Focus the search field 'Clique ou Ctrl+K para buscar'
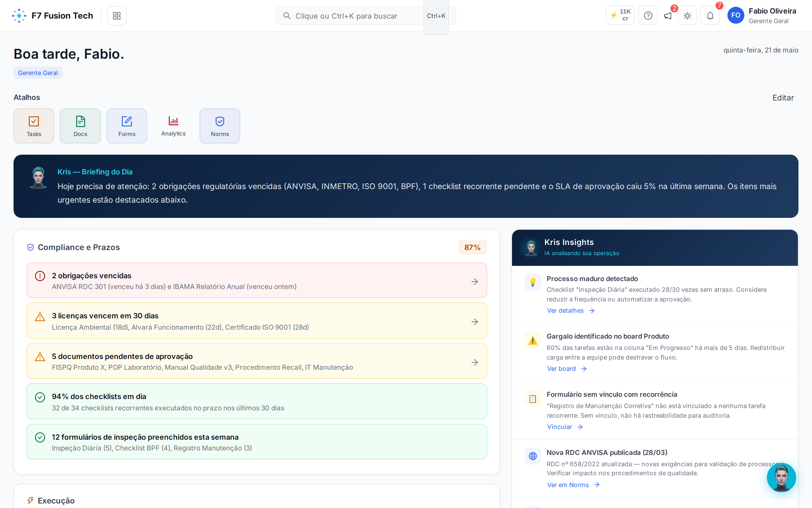 tap(365, 16)
